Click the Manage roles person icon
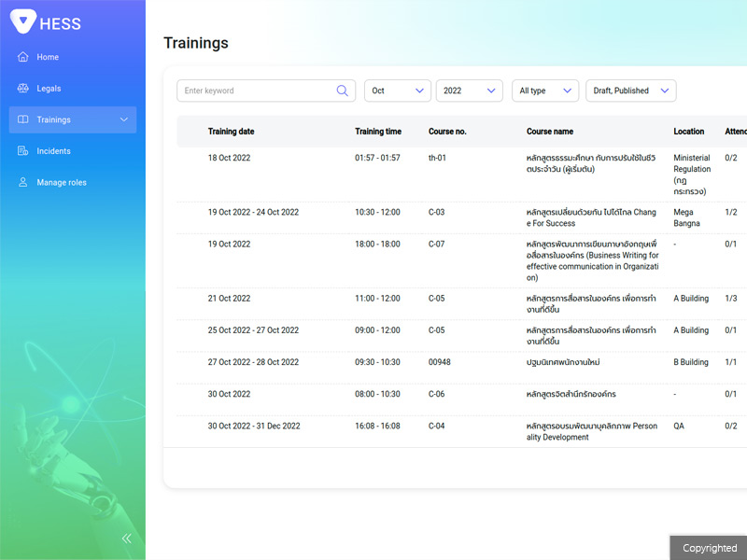747x560 pixels. pos(23,182)
